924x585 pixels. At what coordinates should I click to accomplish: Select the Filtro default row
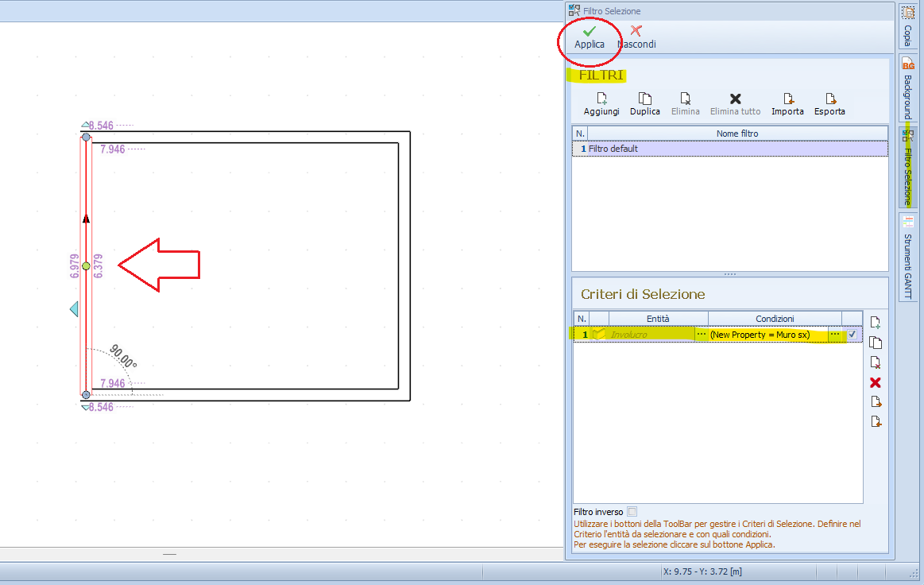[x=729, y=149]
